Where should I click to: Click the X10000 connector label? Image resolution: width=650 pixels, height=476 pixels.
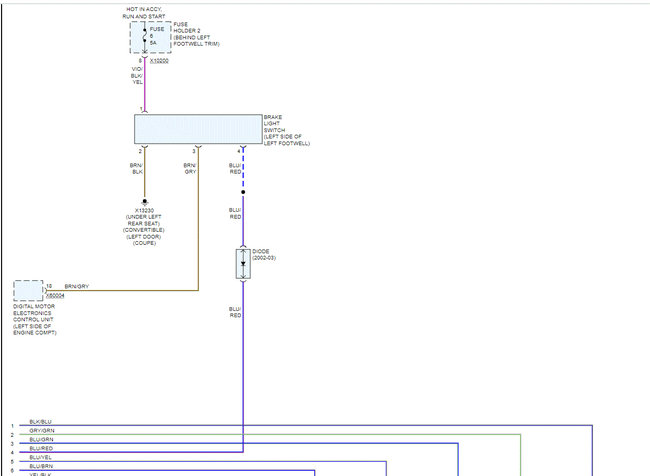click(x=159, y=61)
